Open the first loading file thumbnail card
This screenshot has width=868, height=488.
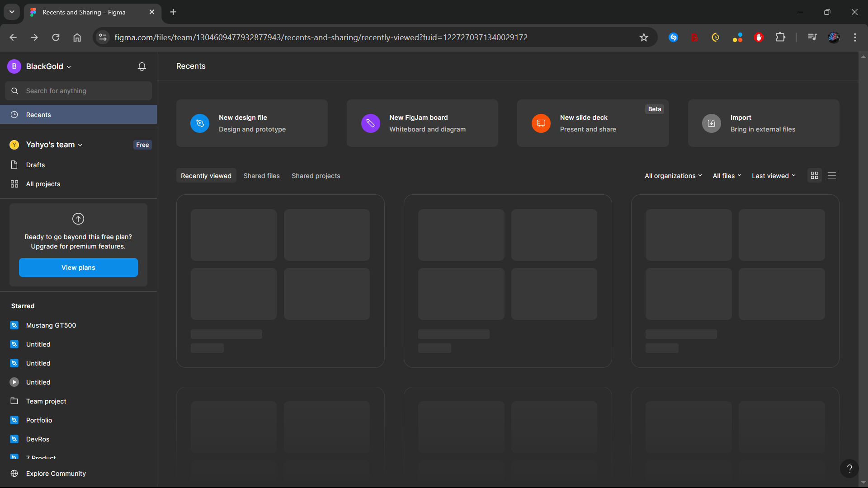pyautogui.click(x=280, y=281)
